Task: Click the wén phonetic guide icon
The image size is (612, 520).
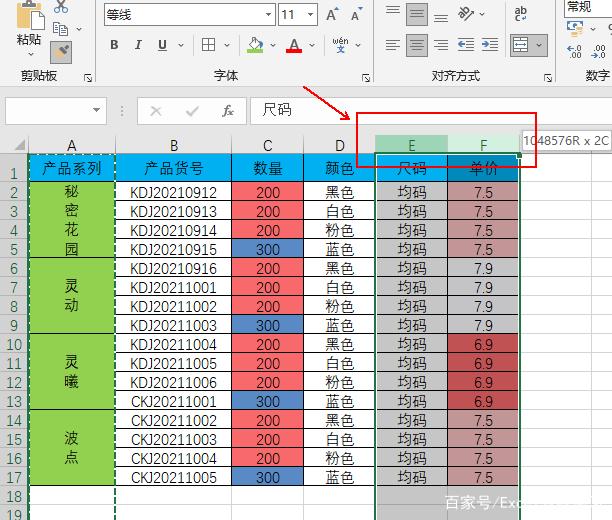Action: [340, 45]
